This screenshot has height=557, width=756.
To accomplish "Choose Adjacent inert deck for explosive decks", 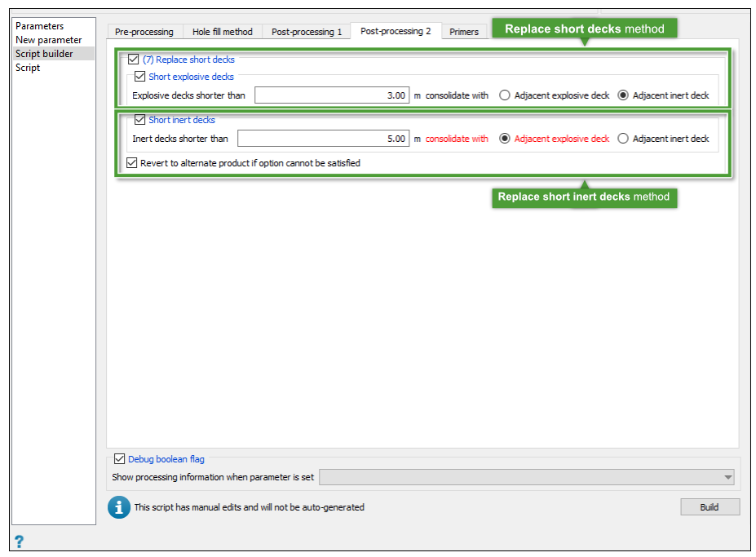I will (623, 95).
